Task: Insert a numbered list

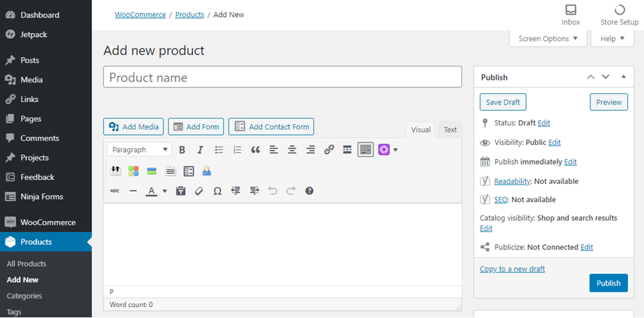Action: (x=237, y=150)
